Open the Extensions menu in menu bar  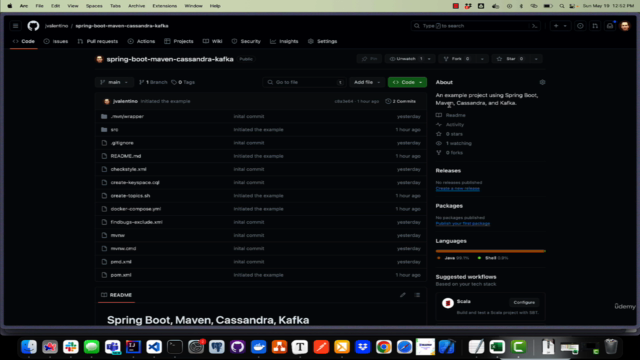point(164,6)
